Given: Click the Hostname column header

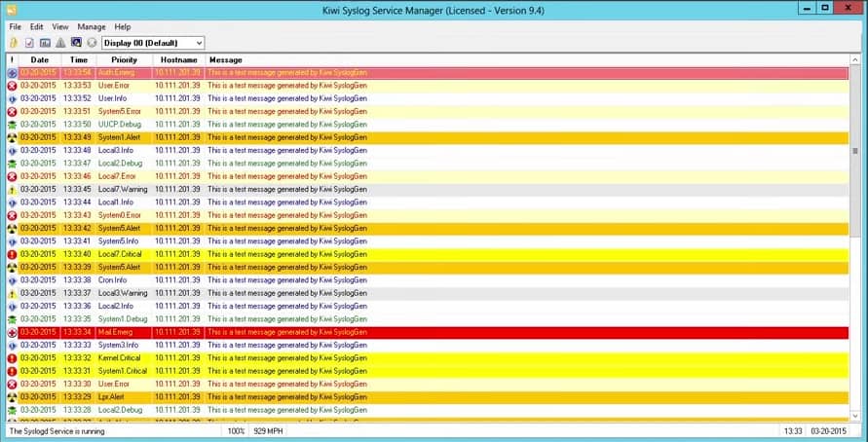Looking at the screenshot, I should point(179,59).
